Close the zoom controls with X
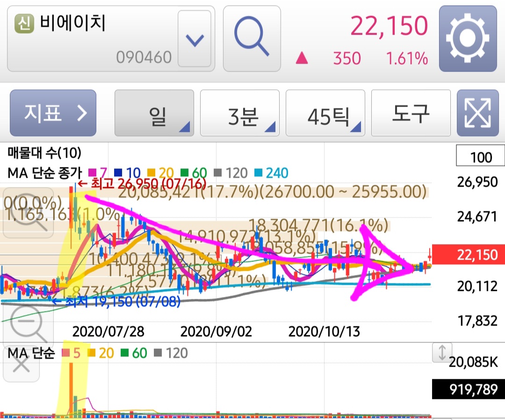The image size is (505, 420). [21, 364]
